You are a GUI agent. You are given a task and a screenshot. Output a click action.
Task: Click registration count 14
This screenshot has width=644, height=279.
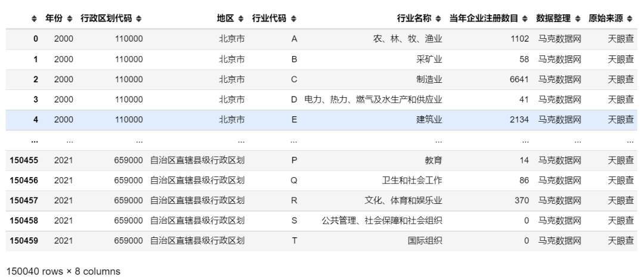coord(524,160)
